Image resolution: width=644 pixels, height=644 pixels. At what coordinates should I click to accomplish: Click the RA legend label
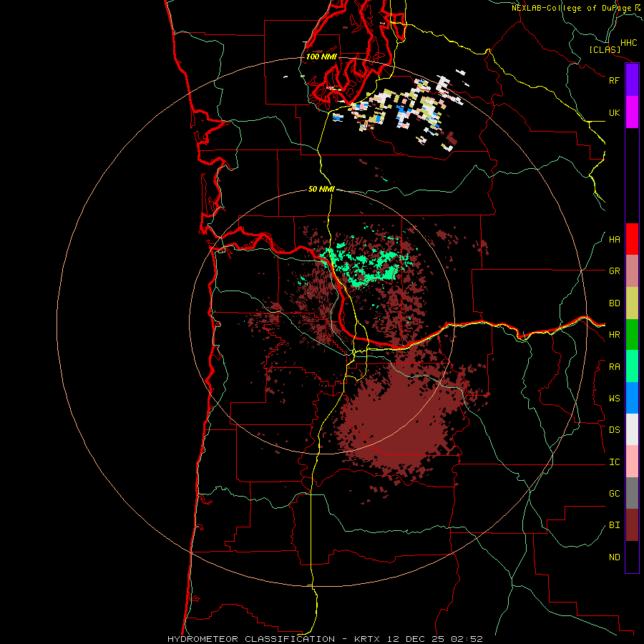pyautogui.click(x=614, y=367)
